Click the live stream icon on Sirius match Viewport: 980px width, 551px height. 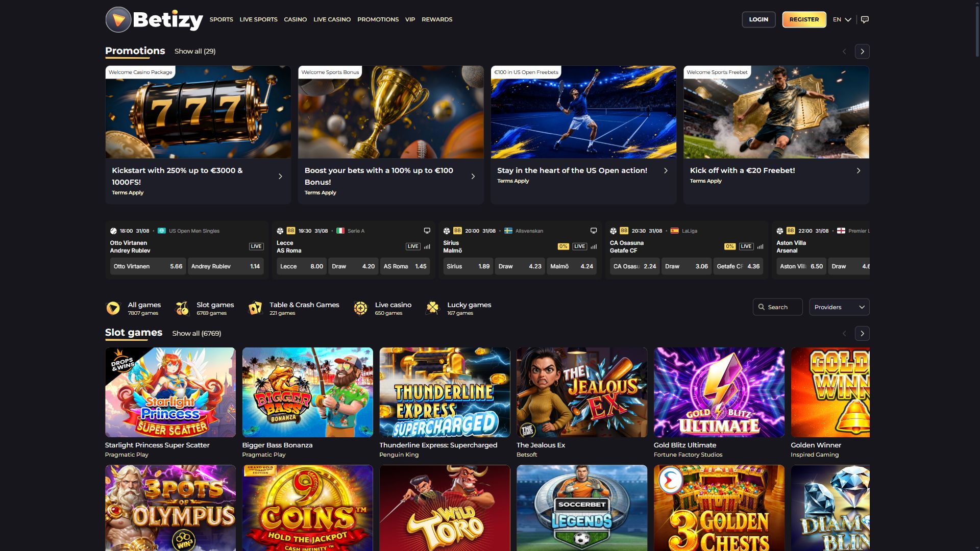click(x=594, y=231)
